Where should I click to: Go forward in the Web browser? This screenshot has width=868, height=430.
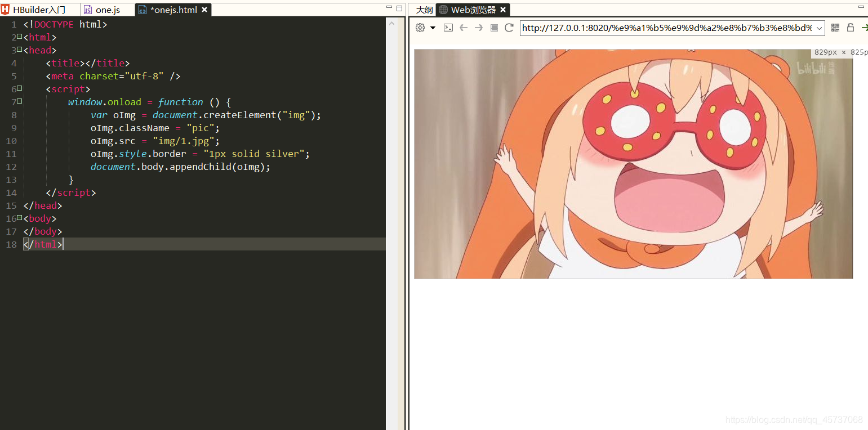[479, 28]
